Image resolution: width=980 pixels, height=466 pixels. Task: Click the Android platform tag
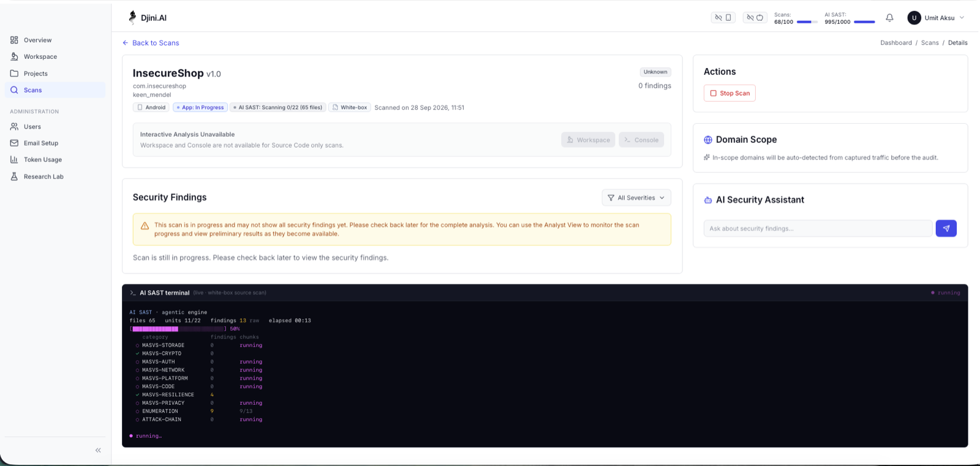click(151, 107)
